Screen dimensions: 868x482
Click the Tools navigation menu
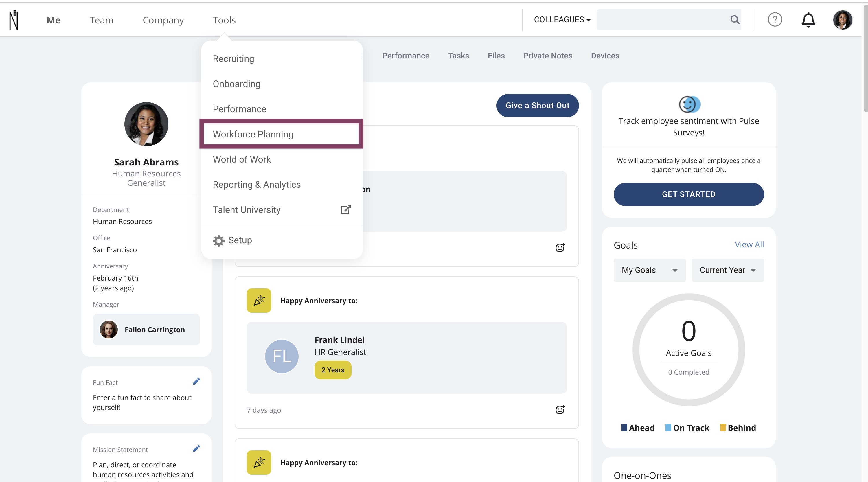pos(224,20)
